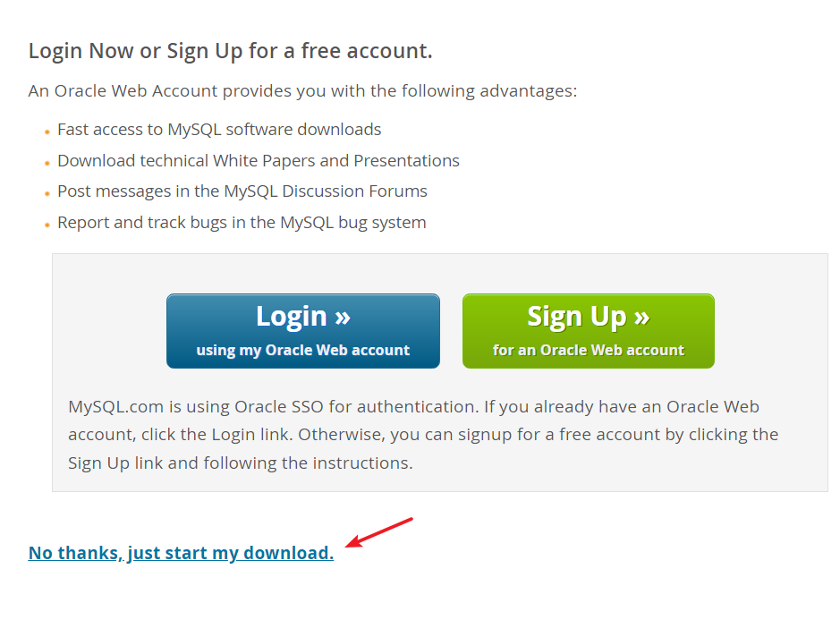Click the Oracle SSO authentication paragraph
The height and width of the screenshot is (620, 840).
(423, 435)
